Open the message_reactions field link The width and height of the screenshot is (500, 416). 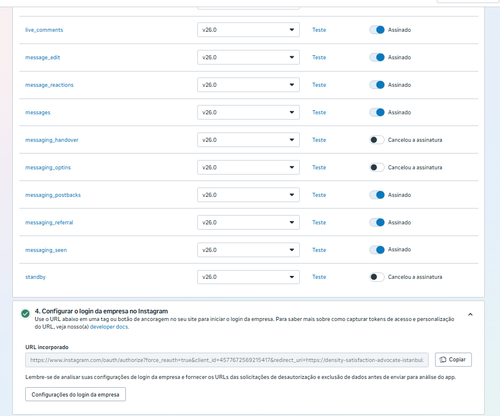coord(49,85)
